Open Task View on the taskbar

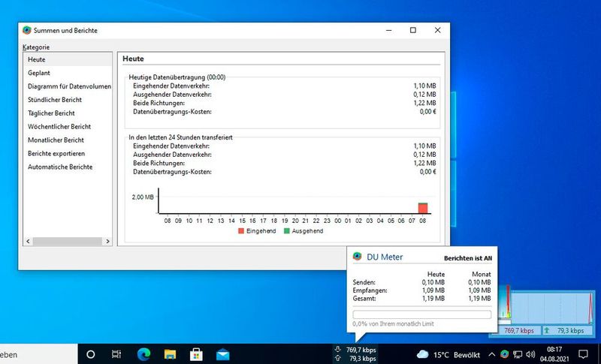[x=116, y=353]
